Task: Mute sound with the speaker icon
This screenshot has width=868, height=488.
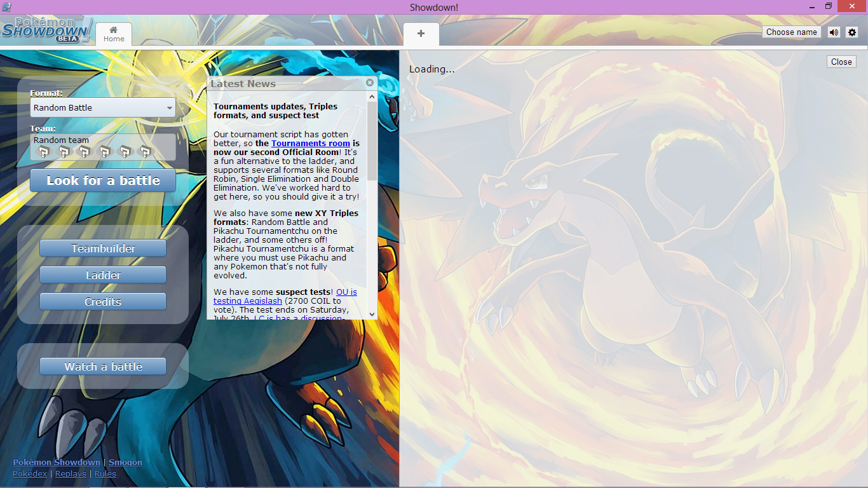Action: pyautogui.click(x=834, y=32)
